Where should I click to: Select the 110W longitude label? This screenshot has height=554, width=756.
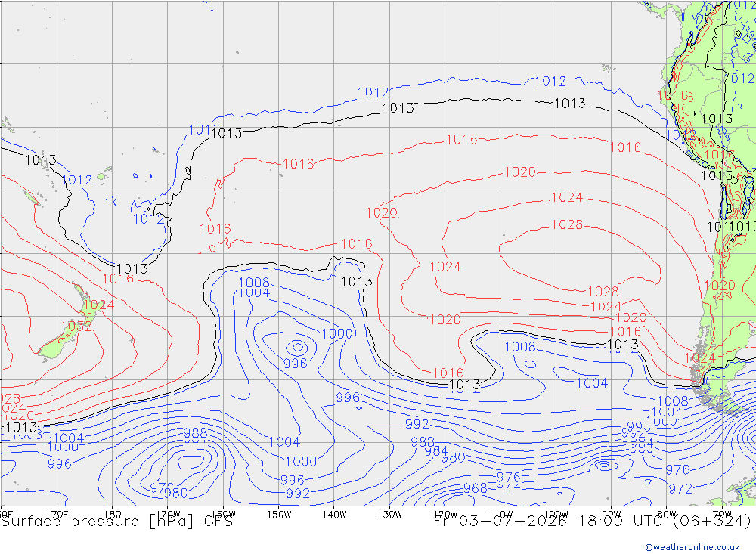click(500, 515)
